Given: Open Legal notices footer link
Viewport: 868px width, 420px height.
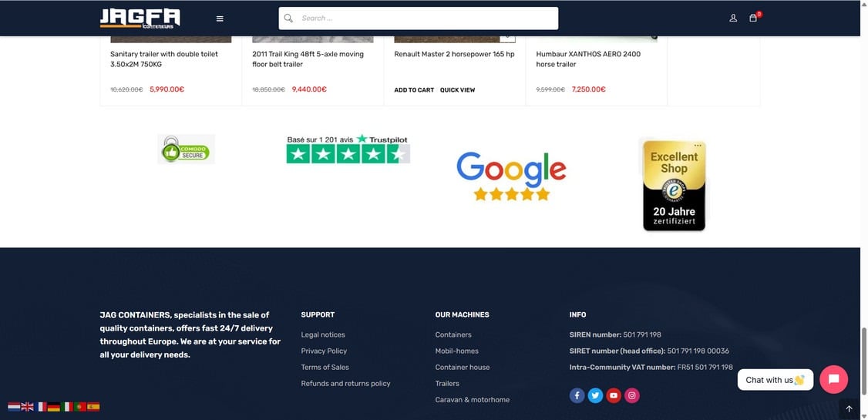Looking at the screenshot, I should coord(323,334).
